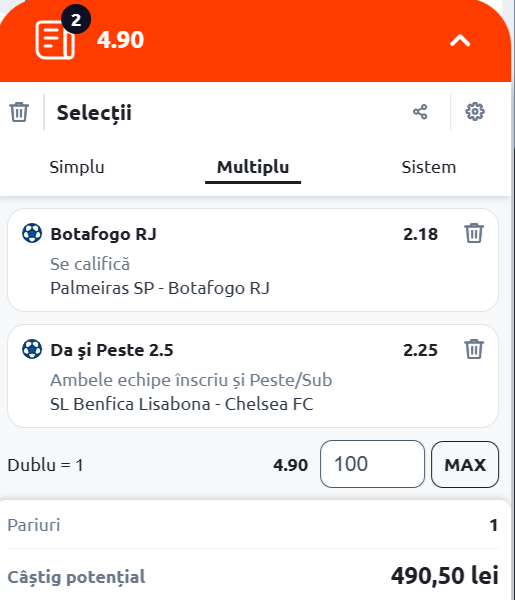Click the Dublu = 1 label
The height and width of the screenshot is (600, 515).
coord(45,465)
